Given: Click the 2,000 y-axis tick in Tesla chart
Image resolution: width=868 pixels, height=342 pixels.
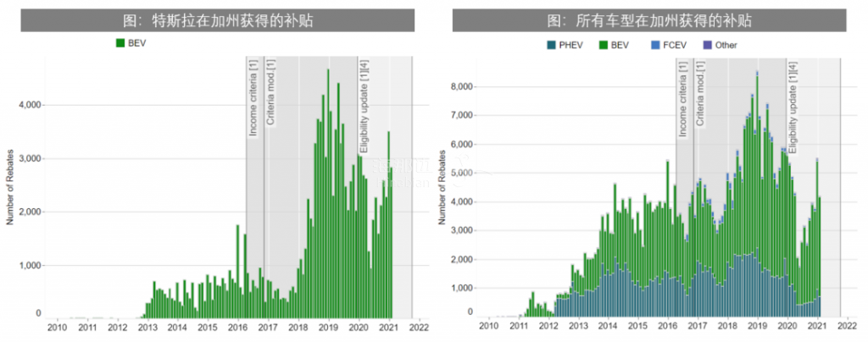Looking at the screenshot, I should pos(31,212).
